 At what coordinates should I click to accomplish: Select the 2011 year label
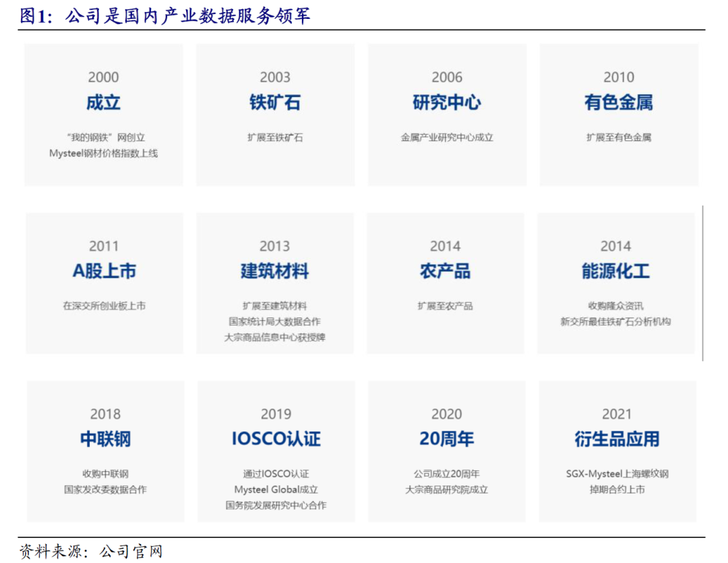(104, 246)
